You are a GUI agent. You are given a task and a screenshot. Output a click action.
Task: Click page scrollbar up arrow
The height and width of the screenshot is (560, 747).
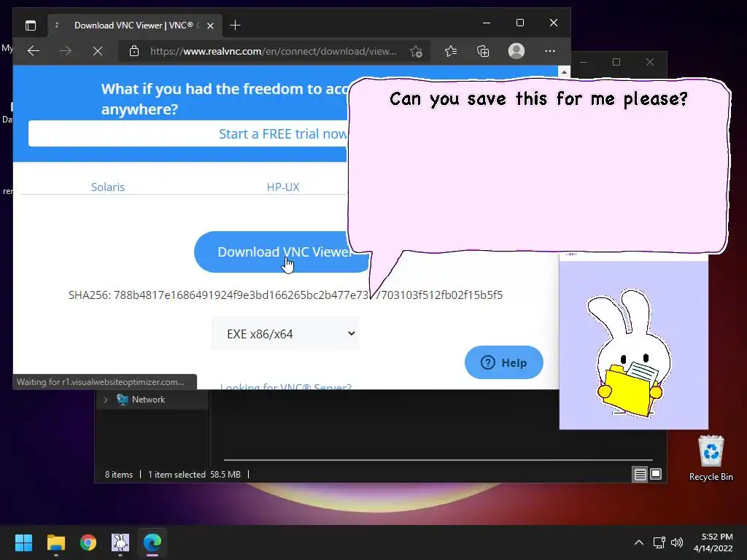click(564, 72)
